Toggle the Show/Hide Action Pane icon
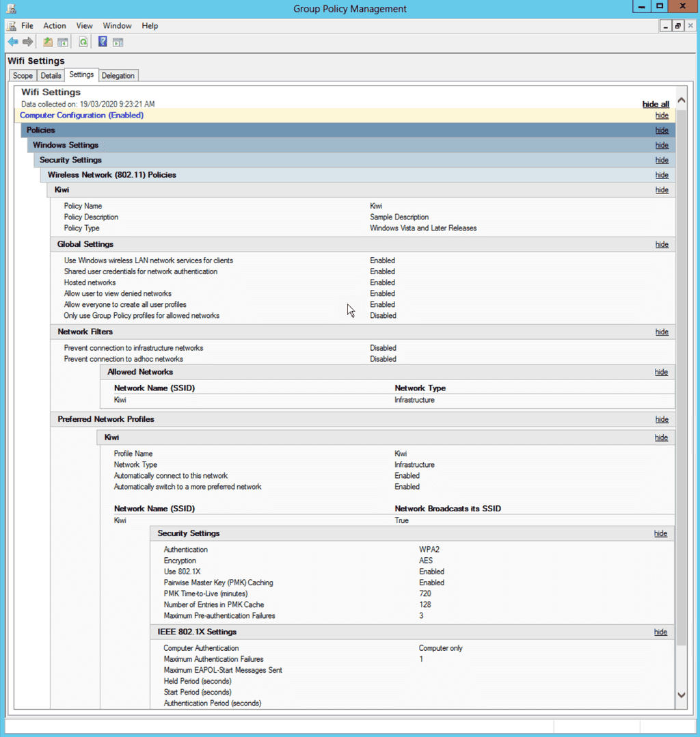Image resolution: width=700 pixels, height=737 pixels. click(x=118, y=42)
